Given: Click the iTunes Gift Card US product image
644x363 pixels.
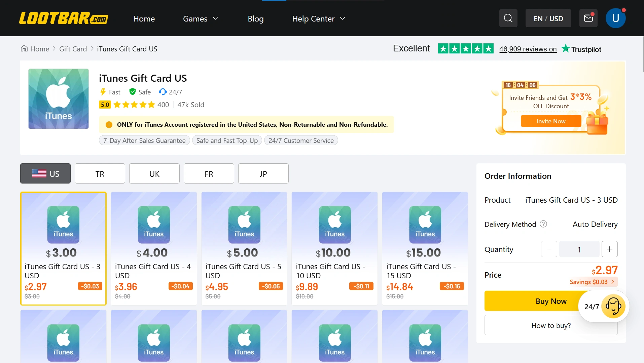Looking at the screenshot, I should tap(59, 99).
